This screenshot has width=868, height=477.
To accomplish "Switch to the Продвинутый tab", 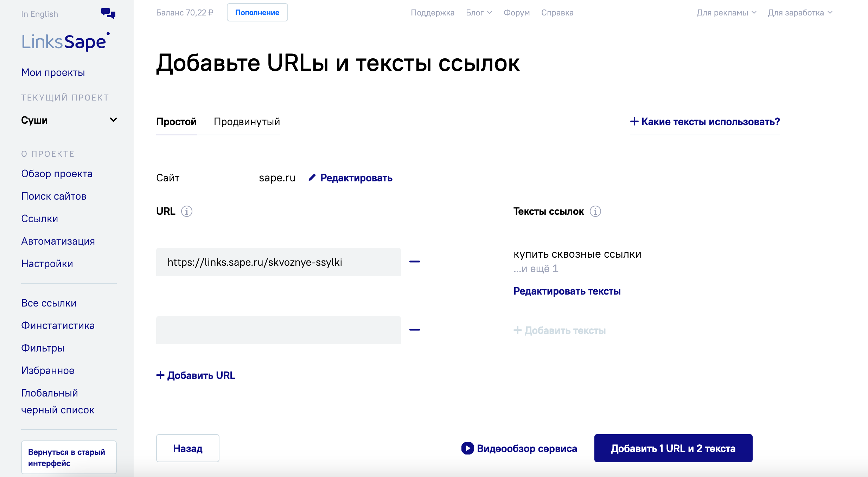I will click(247, 122).
